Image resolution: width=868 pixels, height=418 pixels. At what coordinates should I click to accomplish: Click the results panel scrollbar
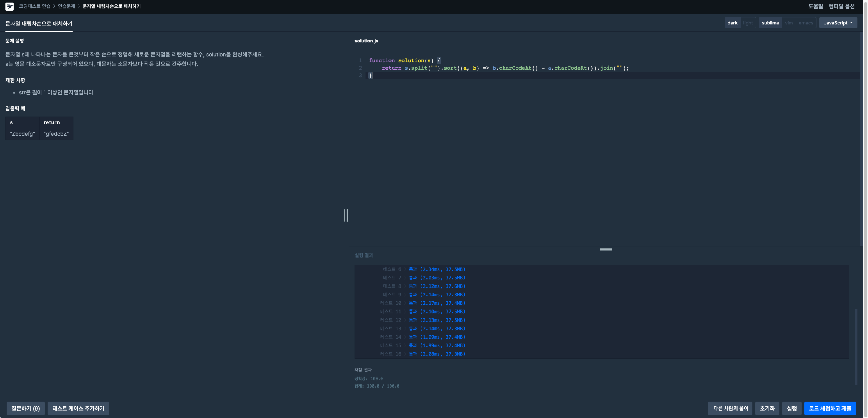click(856, 347)
